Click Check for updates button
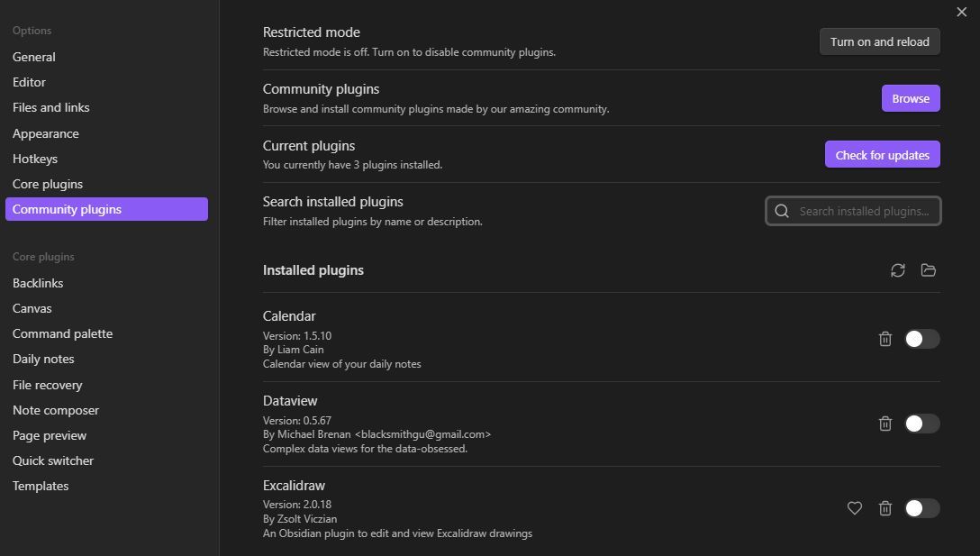Viewport: 980px width, 556px height. click(x=883, y=154)
